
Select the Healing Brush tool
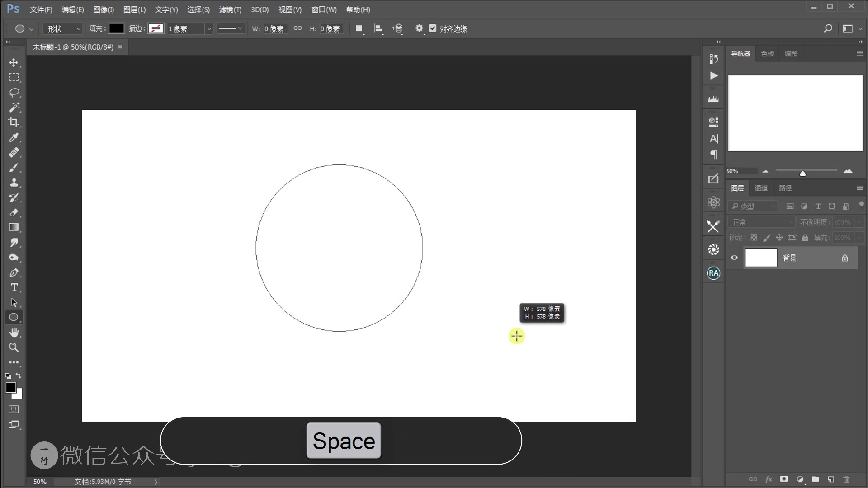[x=14, y=152]
